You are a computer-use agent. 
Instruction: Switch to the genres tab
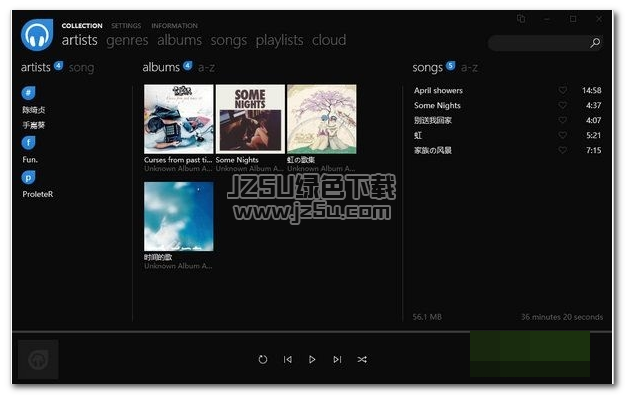click(x=127, y=40)
